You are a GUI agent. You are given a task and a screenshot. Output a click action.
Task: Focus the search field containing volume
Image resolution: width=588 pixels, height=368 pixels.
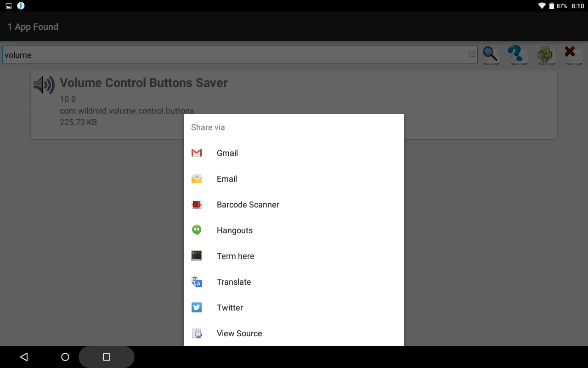240,55
